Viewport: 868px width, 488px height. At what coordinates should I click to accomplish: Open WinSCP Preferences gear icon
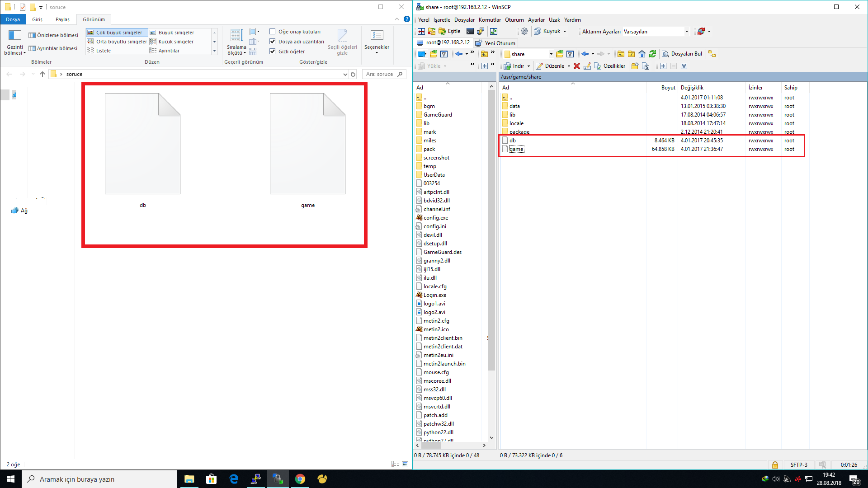point(524,31)
